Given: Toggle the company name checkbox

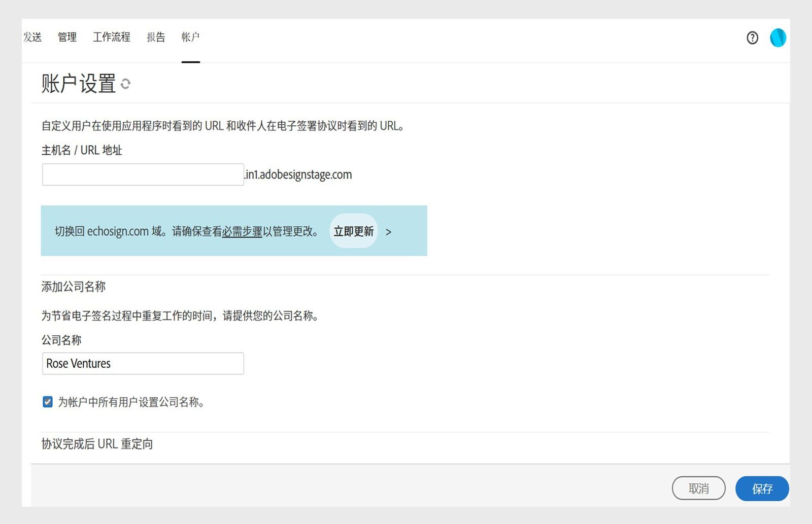Looking at the screenshot, I should click(47, 402).
